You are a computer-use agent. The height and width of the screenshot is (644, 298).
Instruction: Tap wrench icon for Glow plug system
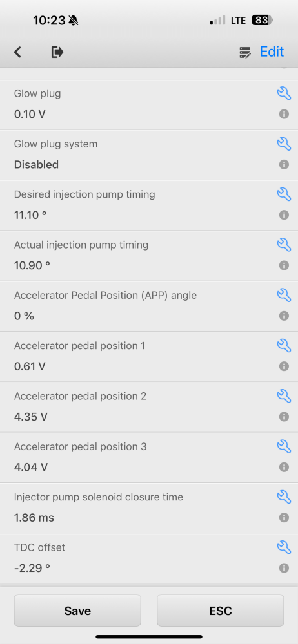(284, 144)
